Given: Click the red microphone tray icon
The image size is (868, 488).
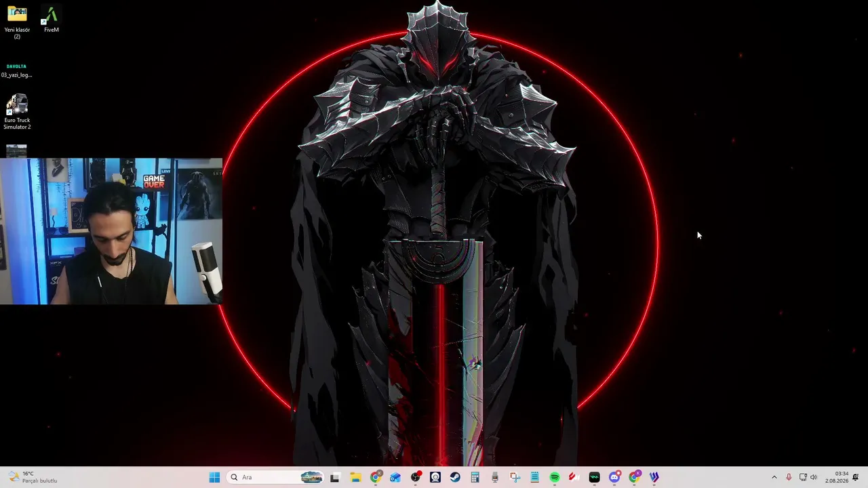Looking at the screenshot, I should (789, 477).
